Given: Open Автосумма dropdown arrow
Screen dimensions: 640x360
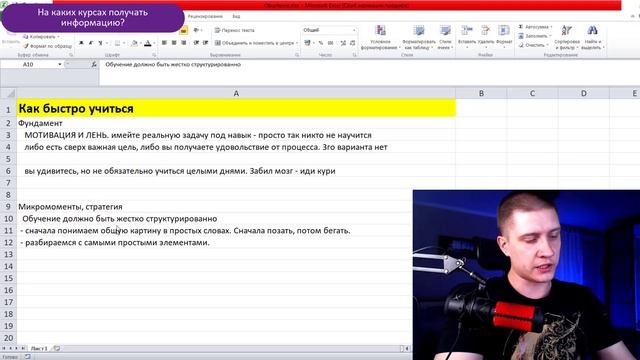Looking at the screenshot, I should click(x=551, y=27).
